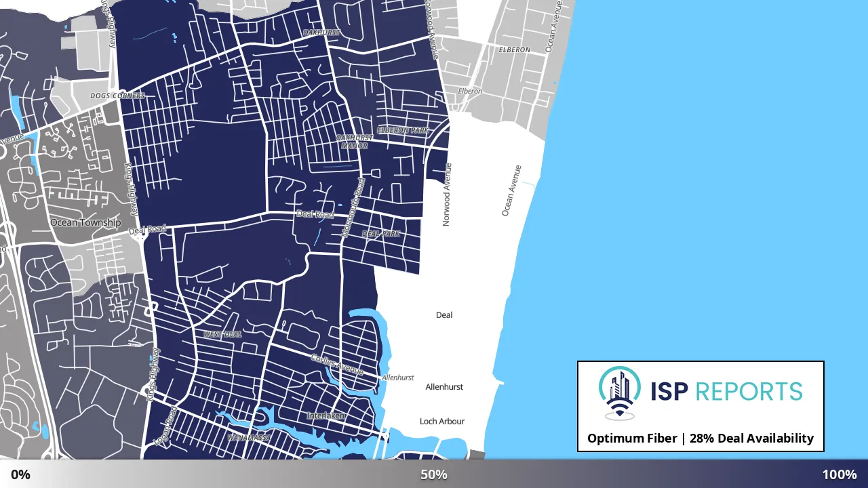
Task: Select the Loch Arbour town label
Action: pos(442,422)
